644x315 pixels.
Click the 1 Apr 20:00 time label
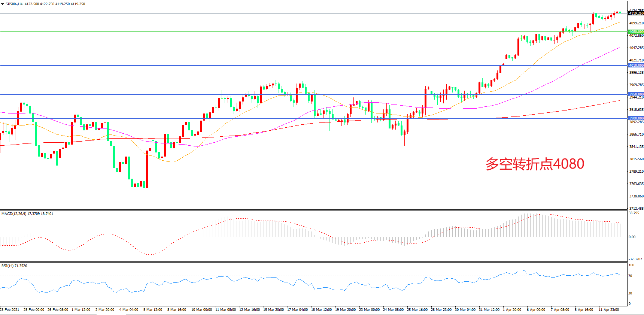coord(512,310)
